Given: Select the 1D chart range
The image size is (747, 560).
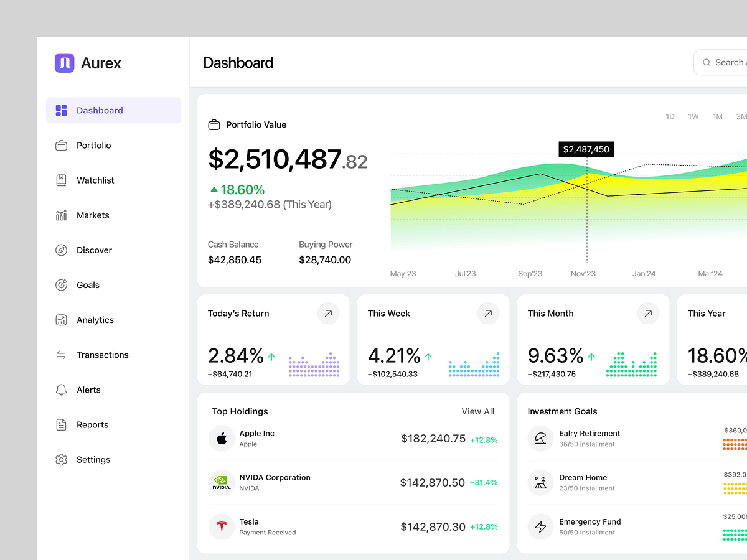Looking at the screenshot, I should point(670,116).
